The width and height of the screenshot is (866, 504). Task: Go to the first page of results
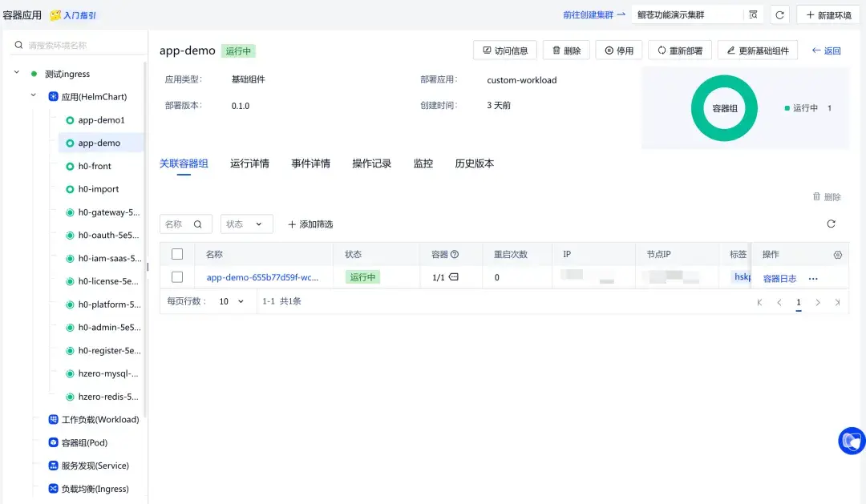tap(759, 302)
